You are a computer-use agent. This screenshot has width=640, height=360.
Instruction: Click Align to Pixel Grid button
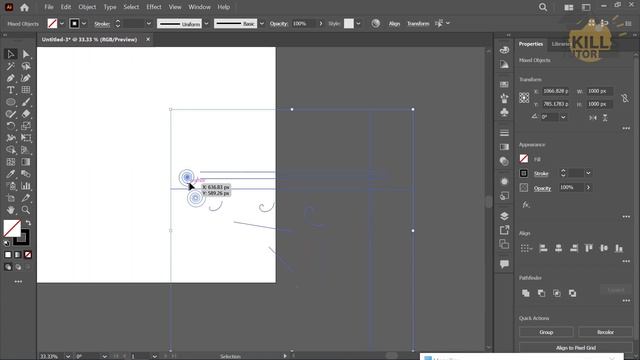coord(576,348)
